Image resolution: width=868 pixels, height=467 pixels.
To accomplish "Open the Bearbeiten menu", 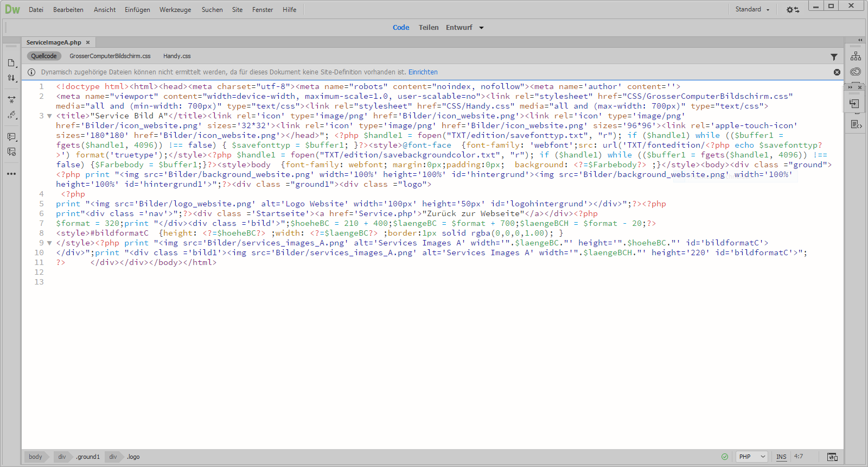I will click(68, 10).
